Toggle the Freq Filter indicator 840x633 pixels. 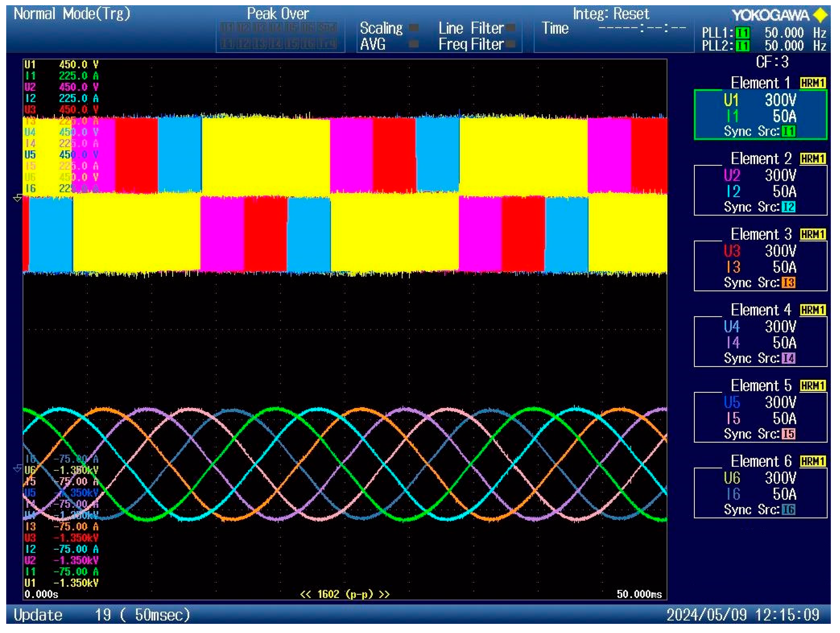point(511,44)
